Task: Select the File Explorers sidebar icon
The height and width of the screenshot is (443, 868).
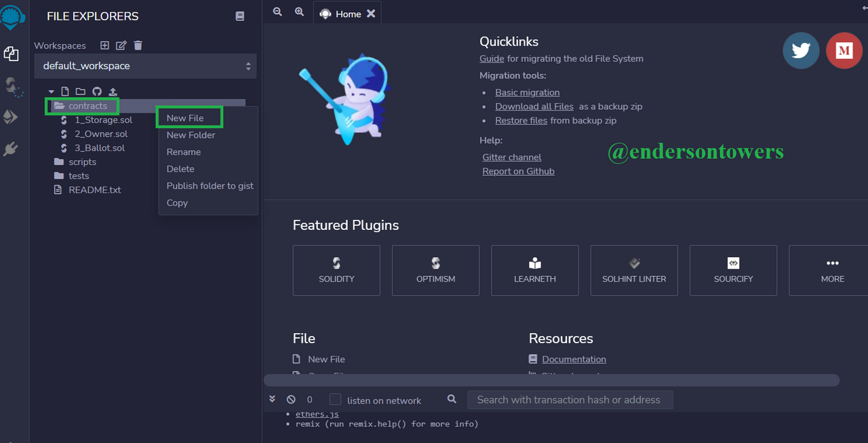Action: pyautogui.click(x=11, y=54)
